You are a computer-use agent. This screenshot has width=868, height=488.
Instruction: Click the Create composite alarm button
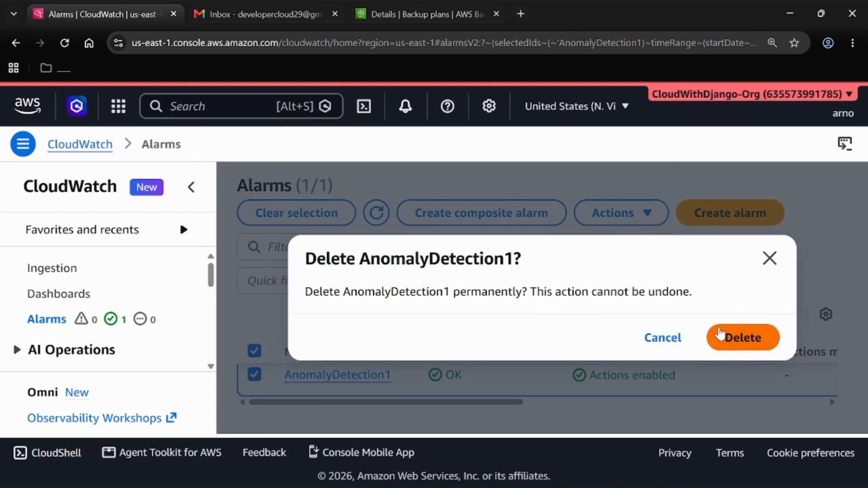(x=481, y=213)
